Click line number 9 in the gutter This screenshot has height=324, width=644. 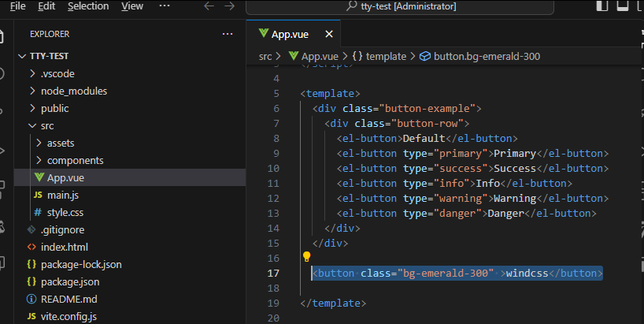pyautogui.click(x=276, y=154)
